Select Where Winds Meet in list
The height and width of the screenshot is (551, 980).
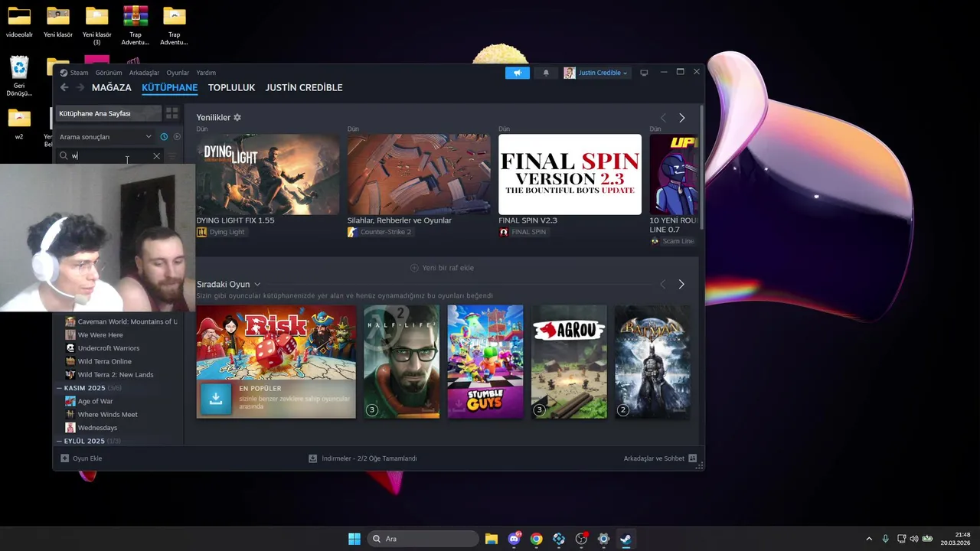click(x=107, y=415)
